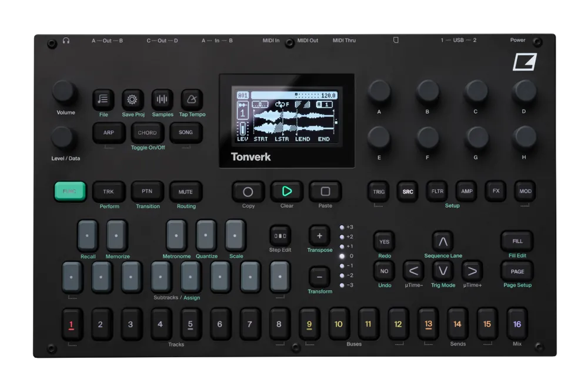
Task: Toggle the SONG button
Action: [186, 132]
